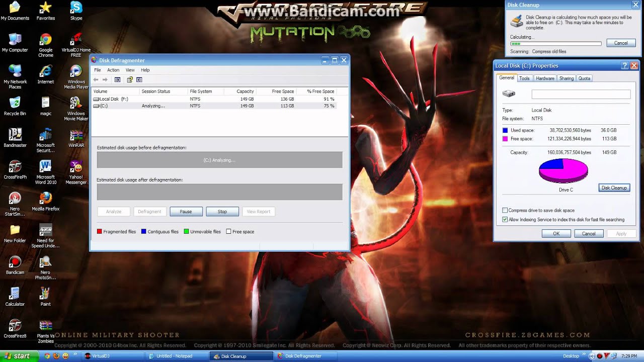This screenshot has height=362, width=644.
Task: Select Paint desktop icon
Action: click(x=46, y=297)
